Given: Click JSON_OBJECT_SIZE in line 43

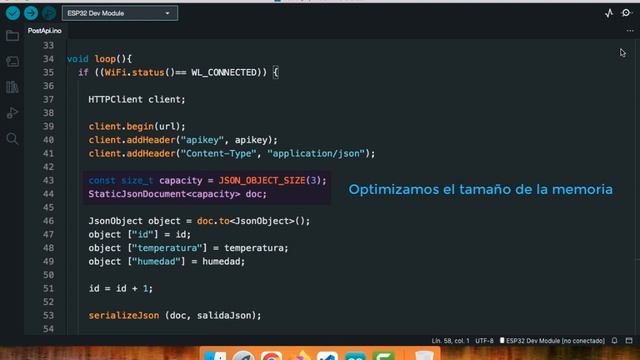Looking at the screenshot, I should tap(262, 180).
